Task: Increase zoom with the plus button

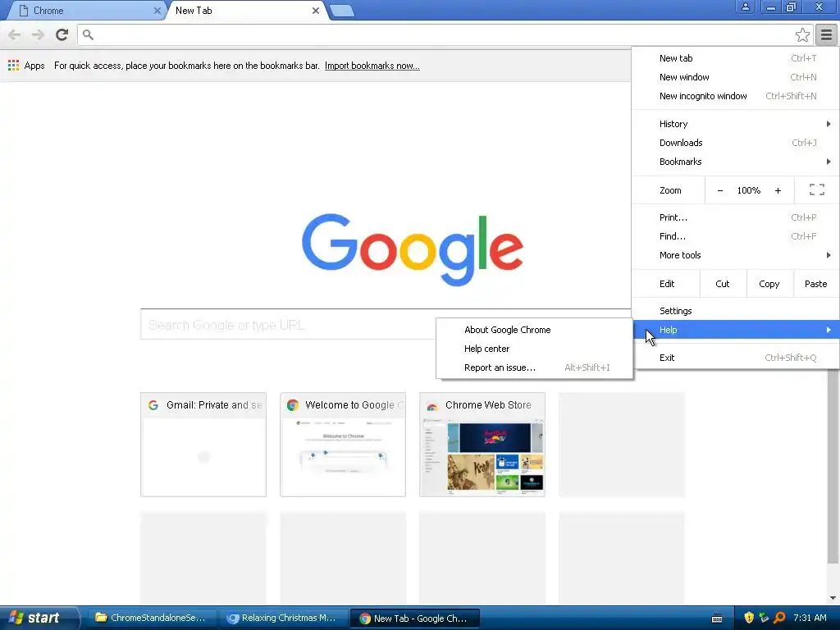Action: click(x=778, y=190)
